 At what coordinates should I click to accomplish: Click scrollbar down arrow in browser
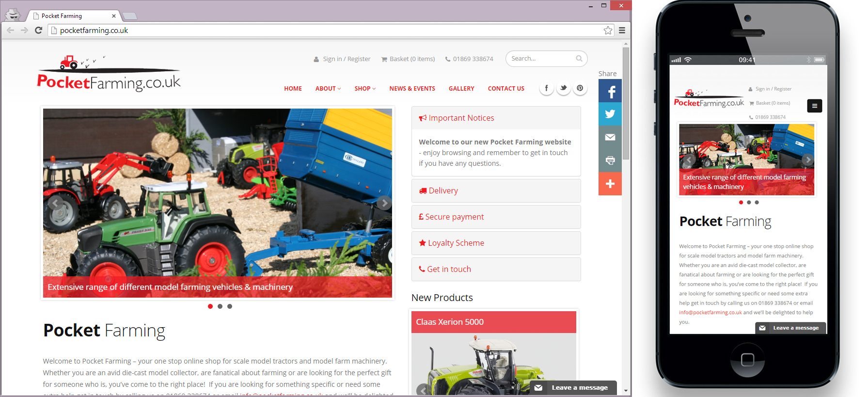626,391
